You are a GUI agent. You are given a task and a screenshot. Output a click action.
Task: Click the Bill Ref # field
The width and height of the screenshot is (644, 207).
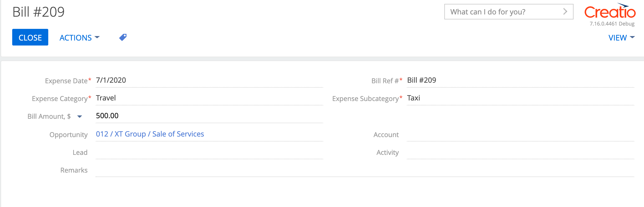click(520, 80)
